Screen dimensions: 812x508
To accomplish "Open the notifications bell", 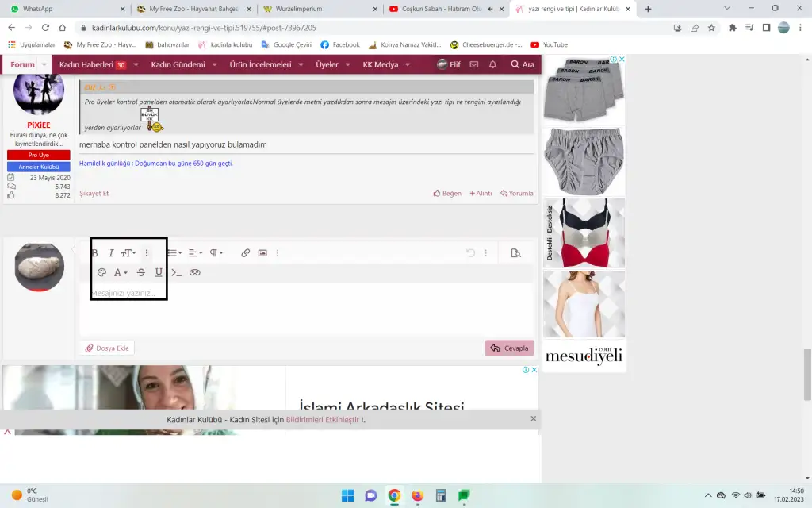I will 492,64.
